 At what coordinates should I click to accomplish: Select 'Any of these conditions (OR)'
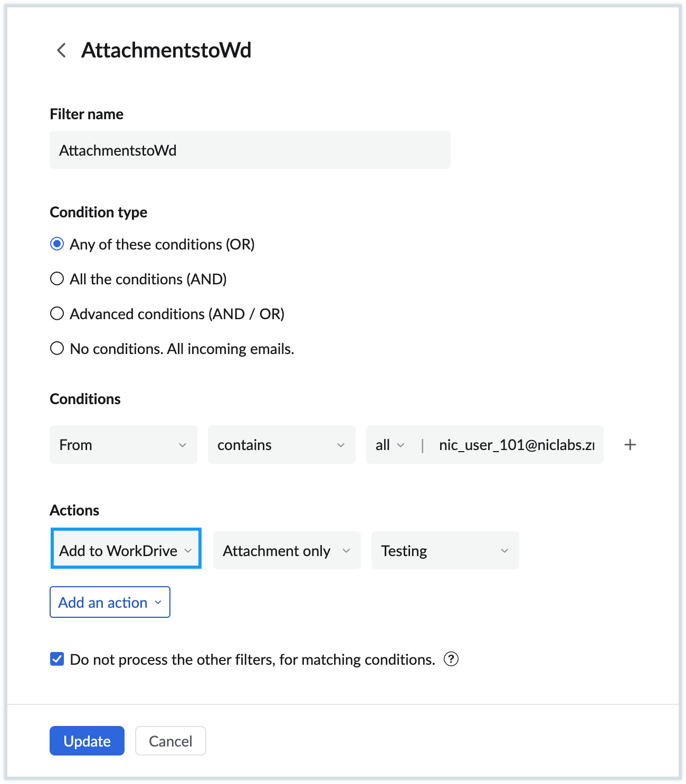coord(57,244)
